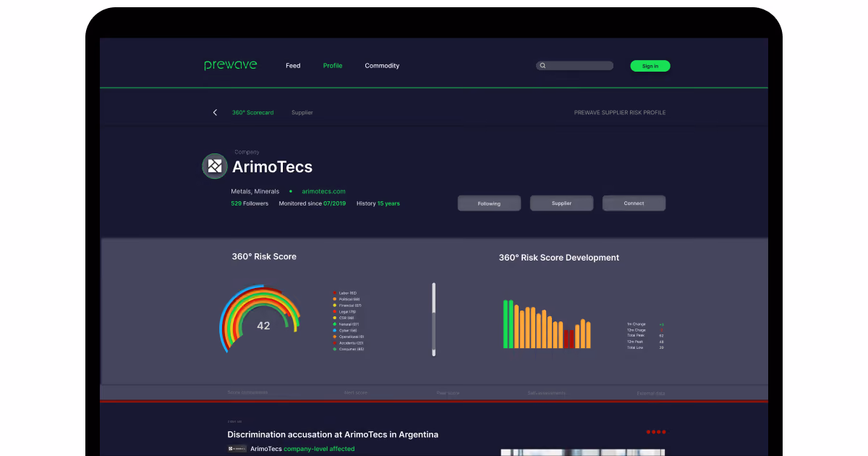Screen dimensions: 868x456
Task: Open the Commodity menu item
Action: [x=382, y=66]
